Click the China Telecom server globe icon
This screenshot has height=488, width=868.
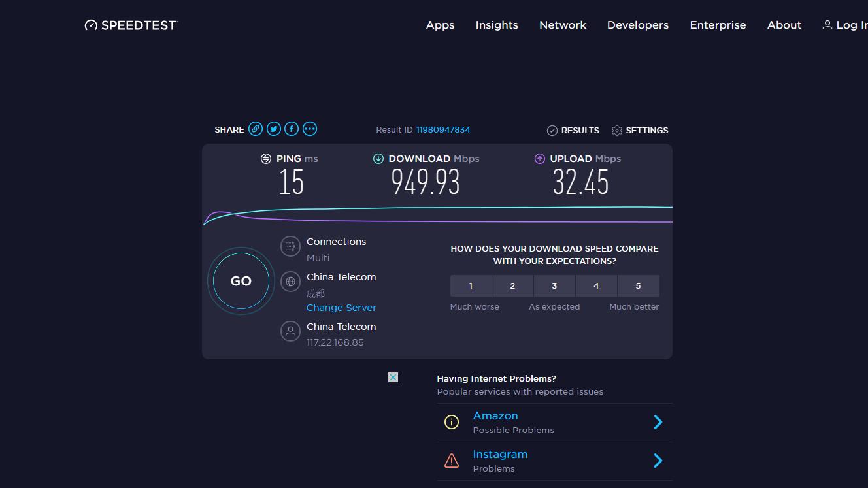click(290, 282)
